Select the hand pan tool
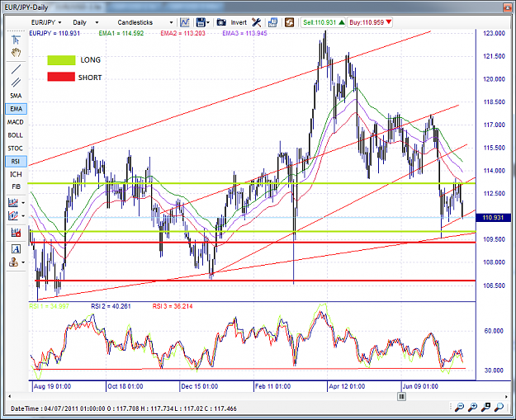The image size is (516, 420). pos(16,53)
